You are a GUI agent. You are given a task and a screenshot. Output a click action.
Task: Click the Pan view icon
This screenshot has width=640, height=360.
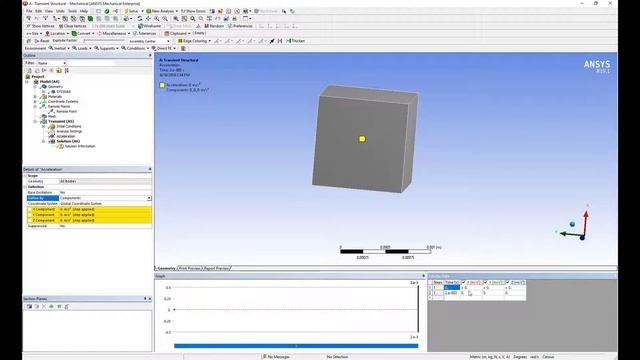(x=148, y=18)
